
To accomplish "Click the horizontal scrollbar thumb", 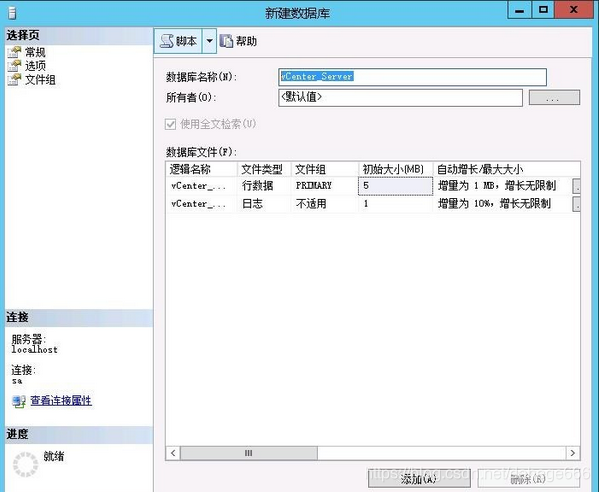I will (x=249, y=453).
